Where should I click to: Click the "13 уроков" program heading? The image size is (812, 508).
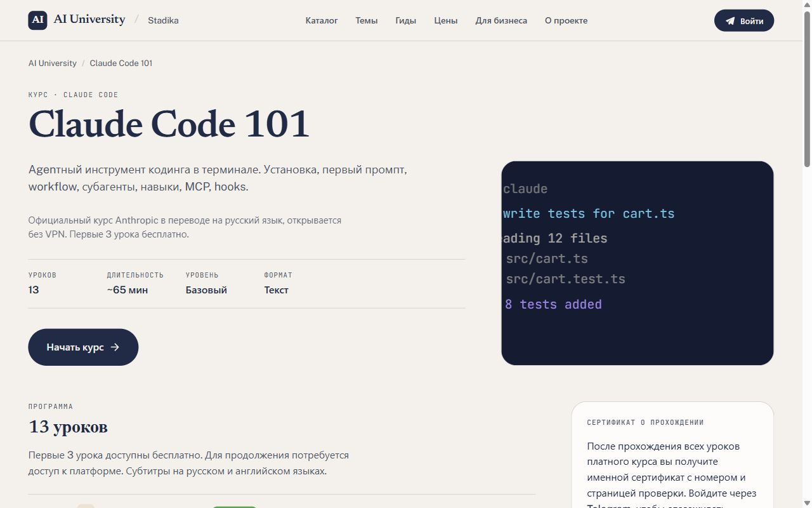coord(69,427)
